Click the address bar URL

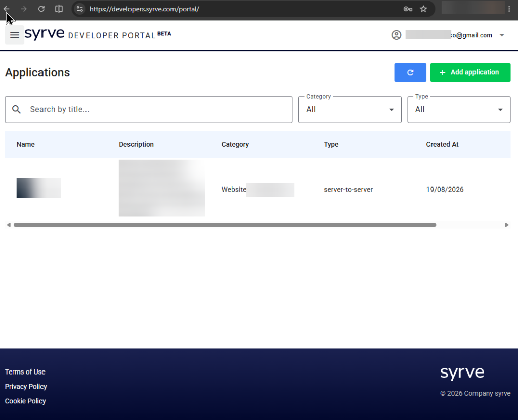(x=144, y=9)
